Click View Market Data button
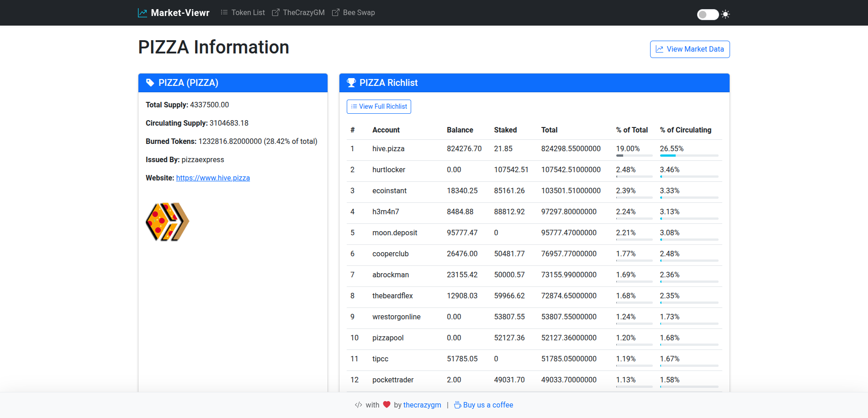The height and width of the screenshot is (418, 868). pyautogui.click(x=690, y=49)
